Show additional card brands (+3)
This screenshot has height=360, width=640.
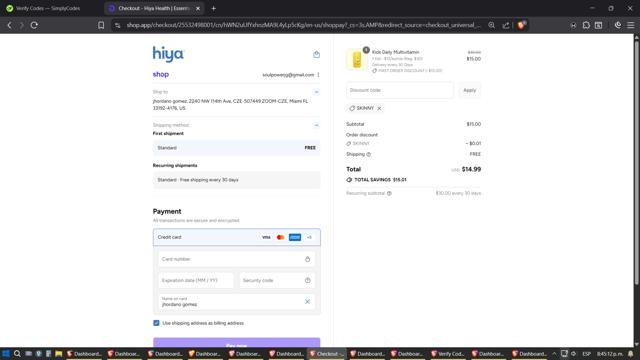tap(309, 237)
